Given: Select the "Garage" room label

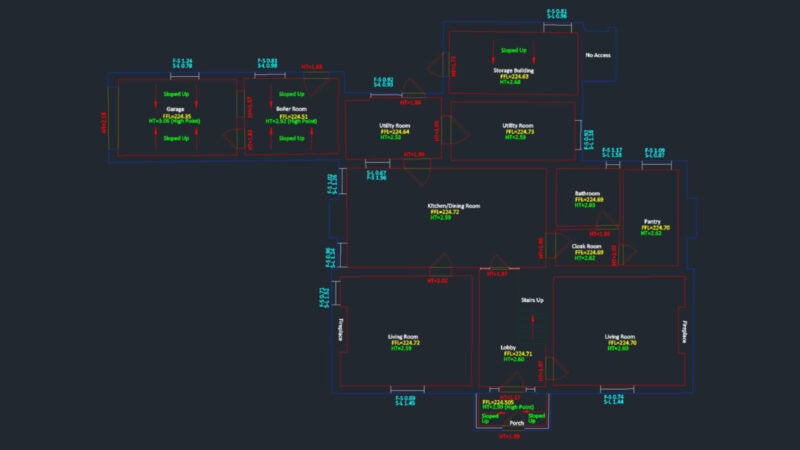Looking at the screenshot, I should (175, 109).
